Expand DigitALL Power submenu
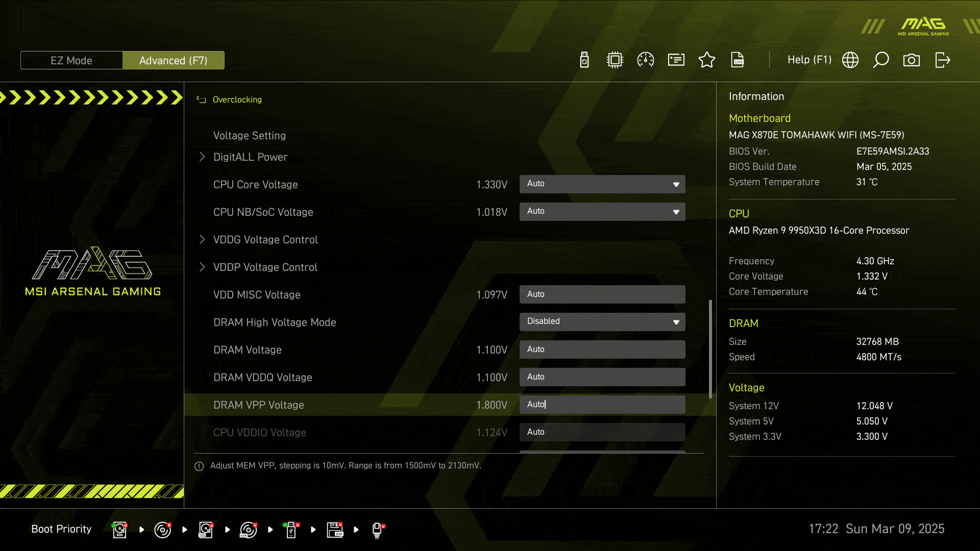Image resolution: width=980 pixels, height=551 pixels. coord(250,157)
